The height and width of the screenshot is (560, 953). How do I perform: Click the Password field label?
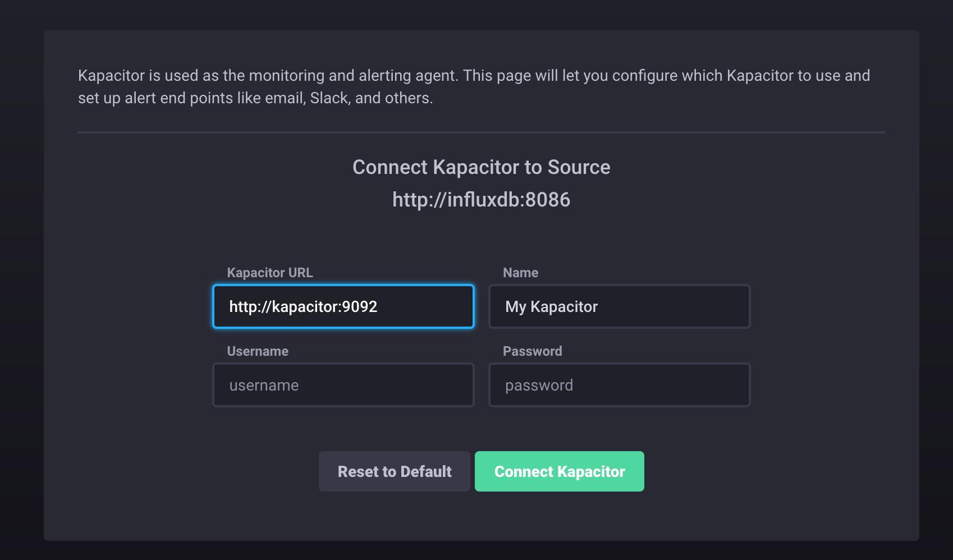coord(532,351)
